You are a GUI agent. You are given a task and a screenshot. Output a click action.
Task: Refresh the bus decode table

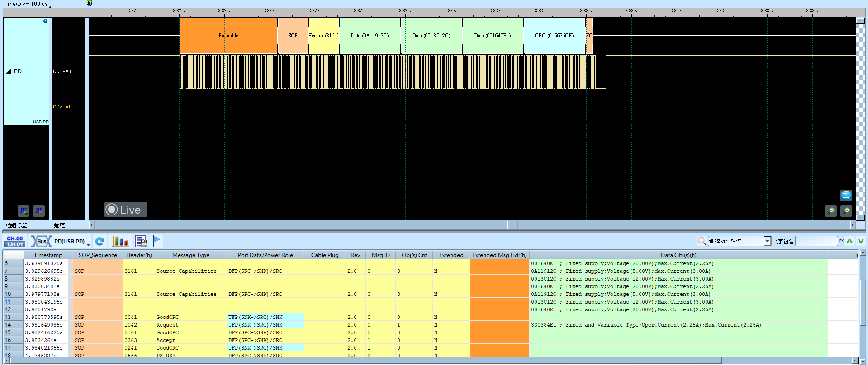[x=100, y=241]
